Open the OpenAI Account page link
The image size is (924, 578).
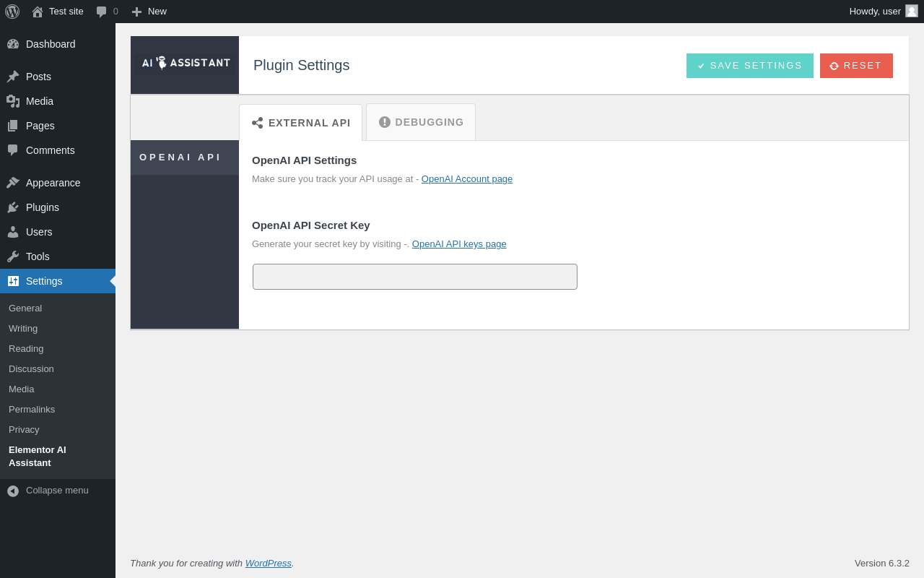point(467,179)
